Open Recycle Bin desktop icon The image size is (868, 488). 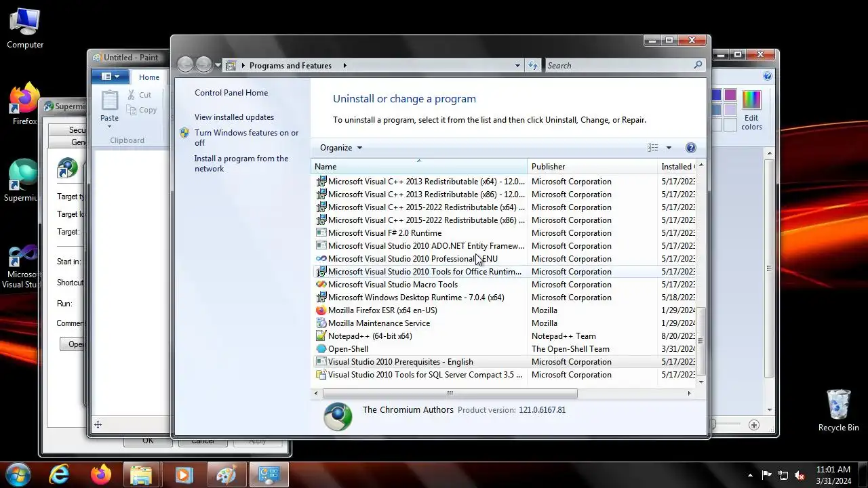pyautogui.click(x=839, y=411)
